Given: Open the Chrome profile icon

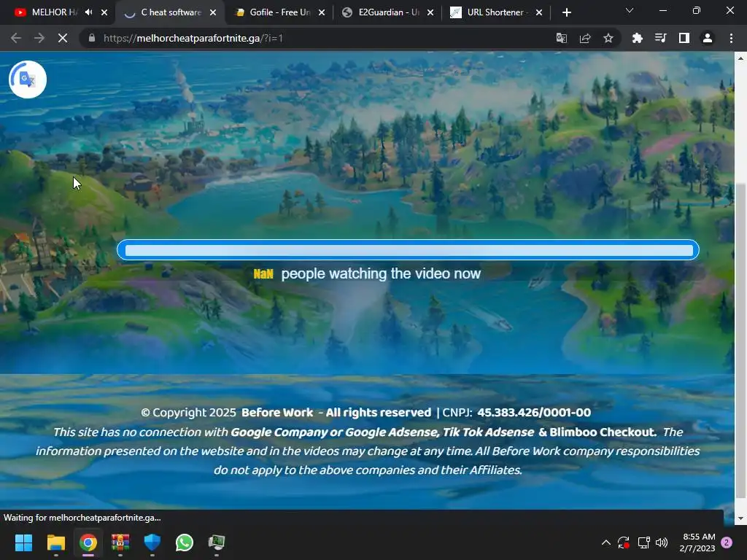Looking at the screenshot, I should pyautogui.click(x=708, y=38).
